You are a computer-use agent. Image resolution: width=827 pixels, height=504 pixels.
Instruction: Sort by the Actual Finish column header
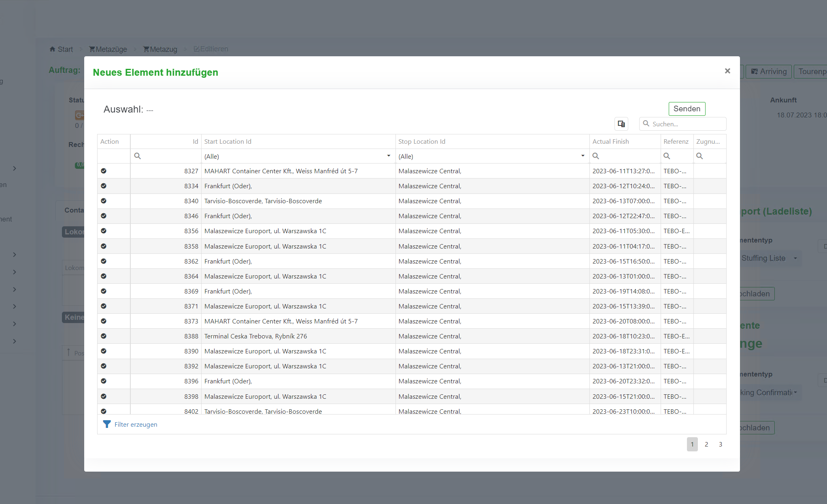click(610, 142)
